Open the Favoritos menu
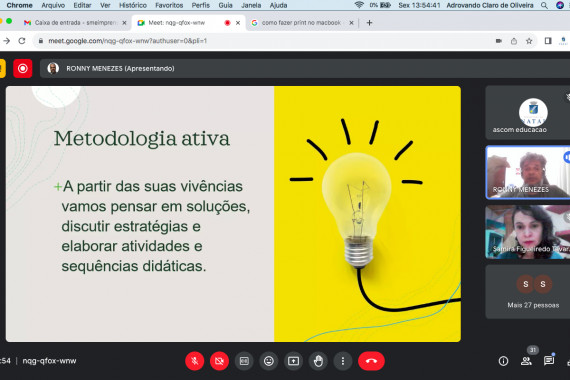Screen dimensions: 570x380 pos(169,5)
